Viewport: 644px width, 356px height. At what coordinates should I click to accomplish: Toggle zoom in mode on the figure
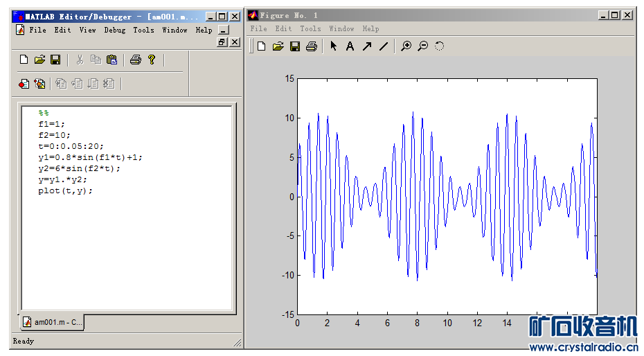(406, 46)
